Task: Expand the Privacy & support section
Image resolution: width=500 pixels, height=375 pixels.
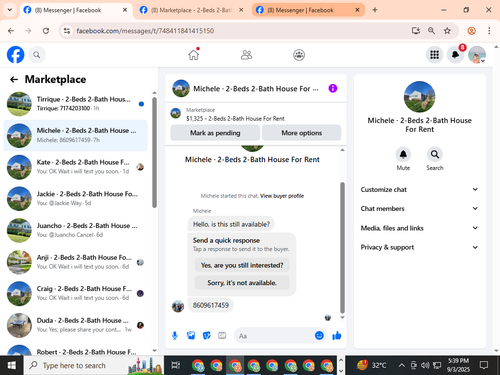Action: pyautogui.click(x=419, y=247)
